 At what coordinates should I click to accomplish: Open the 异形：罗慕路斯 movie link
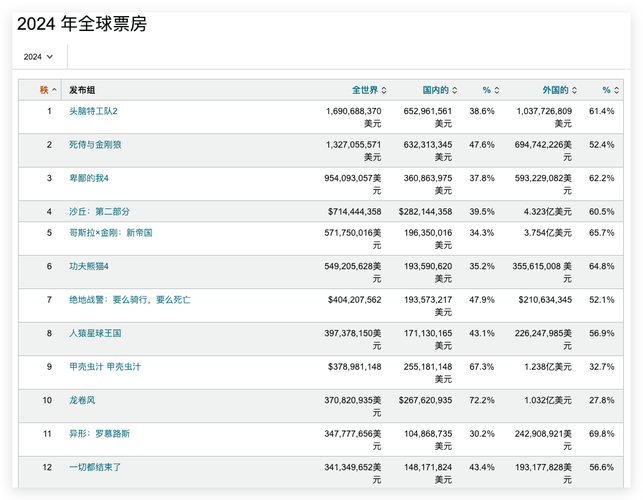pyautogui.click(x=99, y=434)
